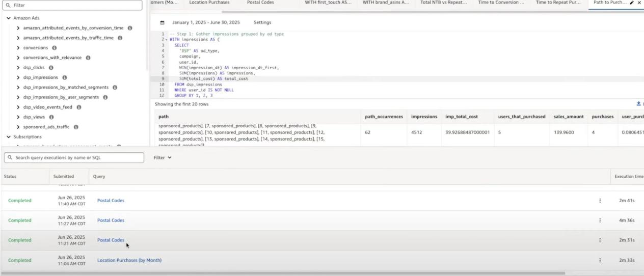Click info icon beside dsp_clicks table

coord(51,68)
